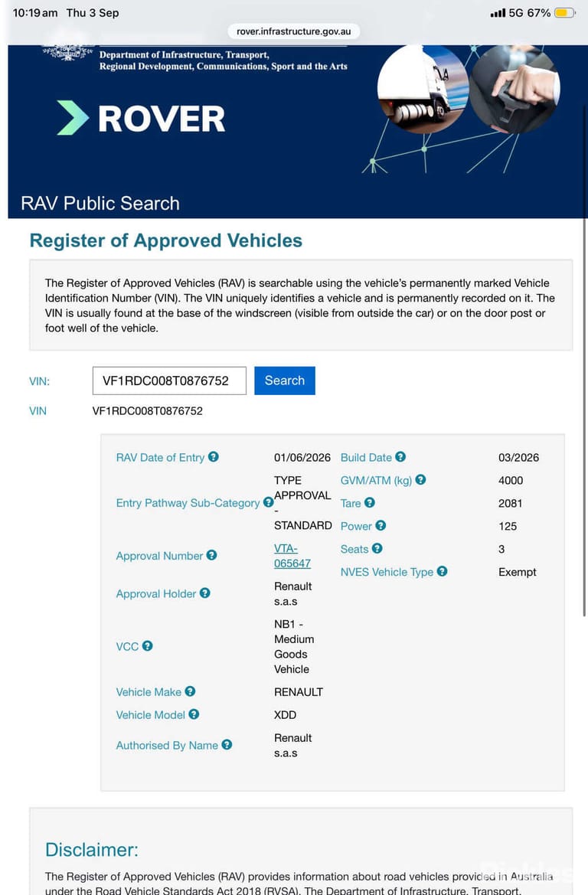The height and width of the screenshot is (895, 588).
Task: Click the RAV entry date 01/06/2026
Action: (302, 457)
